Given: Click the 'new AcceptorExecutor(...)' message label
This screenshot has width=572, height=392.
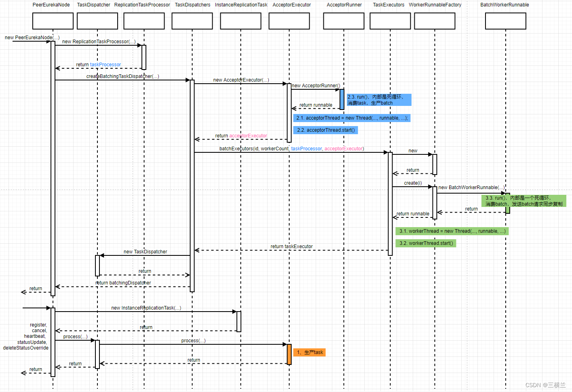Looking at the screenshot, I should pos(241,80).
